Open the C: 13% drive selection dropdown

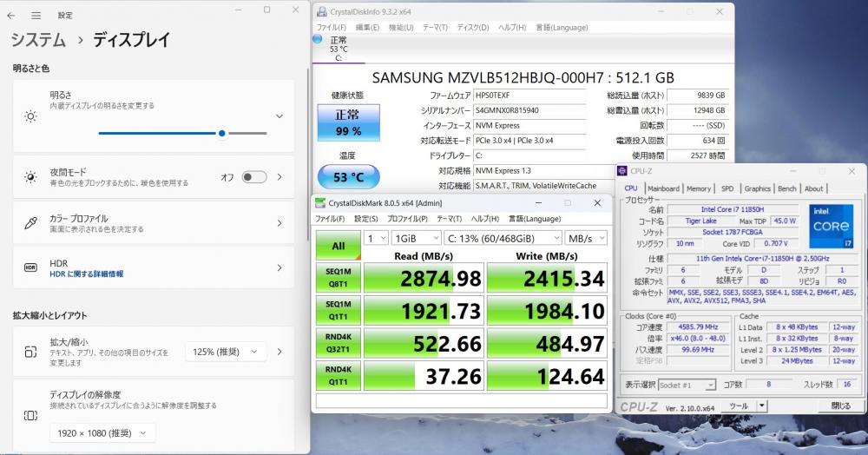[x=503, y=239]
